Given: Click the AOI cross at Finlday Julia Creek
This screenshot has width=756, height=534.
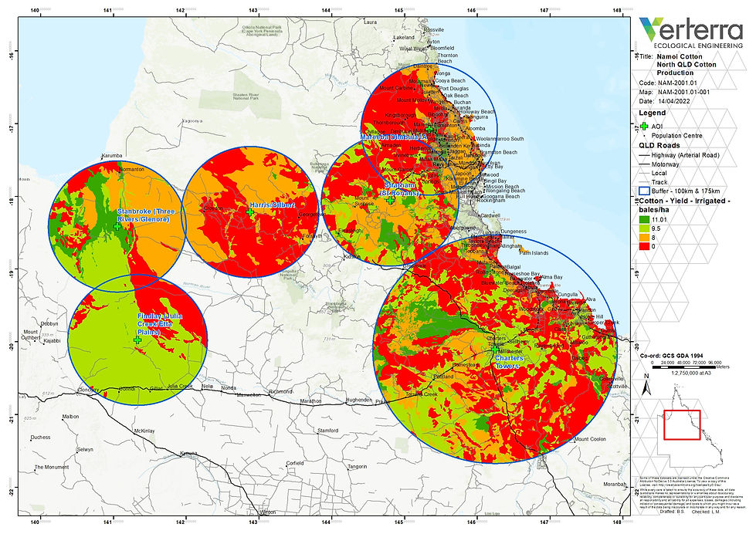Looking at the screenshot, I should [x=137, y=340].
